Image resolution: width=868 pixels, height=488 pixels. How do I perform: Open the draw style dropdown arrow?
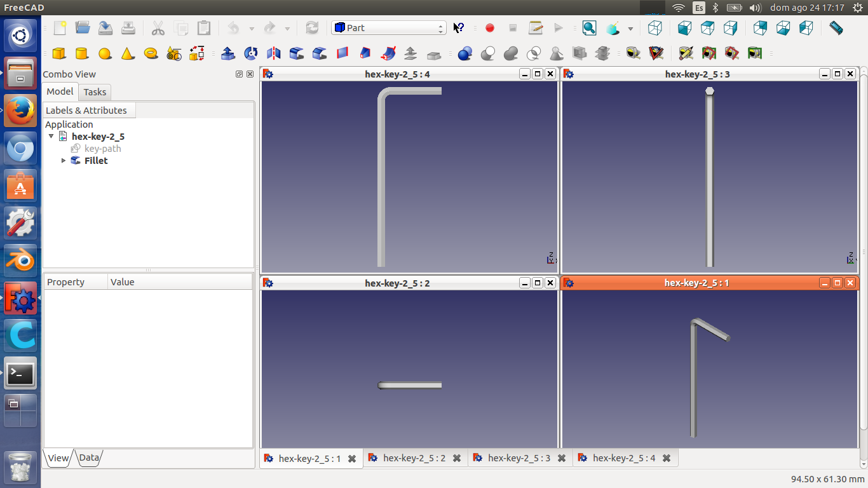[x=630, y=29]
